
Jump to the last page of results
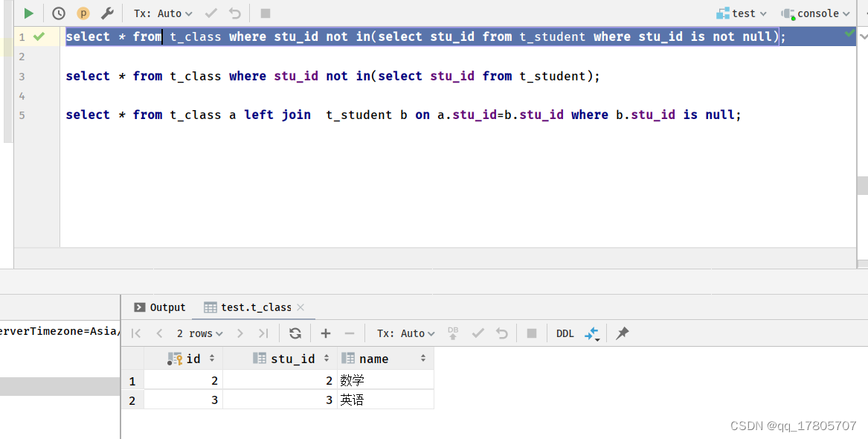[x=261, y=333]
